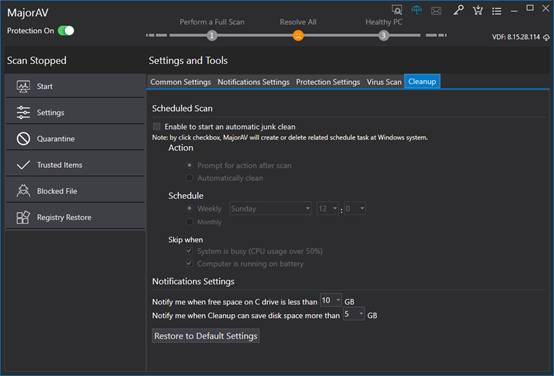The height and width of the screenshot is (376, 554).
Task: Click the list menu icon at the top right
Action: click(496, 11)
